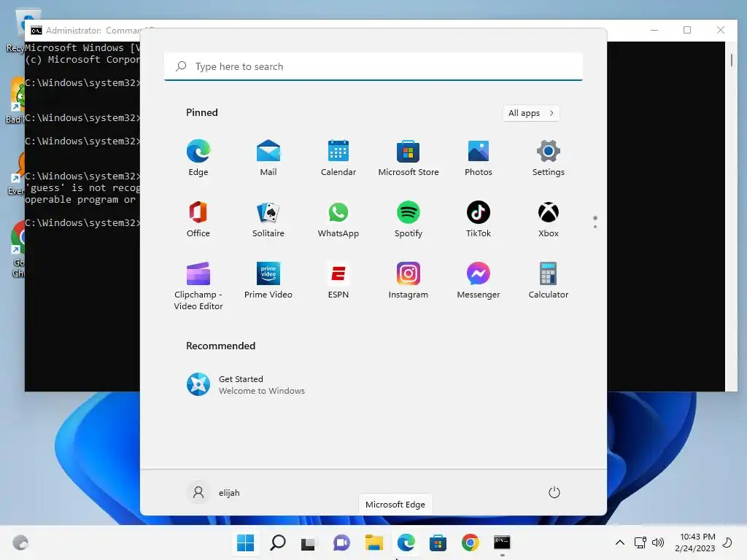Open network status in system tray
Image resolution: width=747 pixels, height=560 pixels.
(x=640, y=542)
